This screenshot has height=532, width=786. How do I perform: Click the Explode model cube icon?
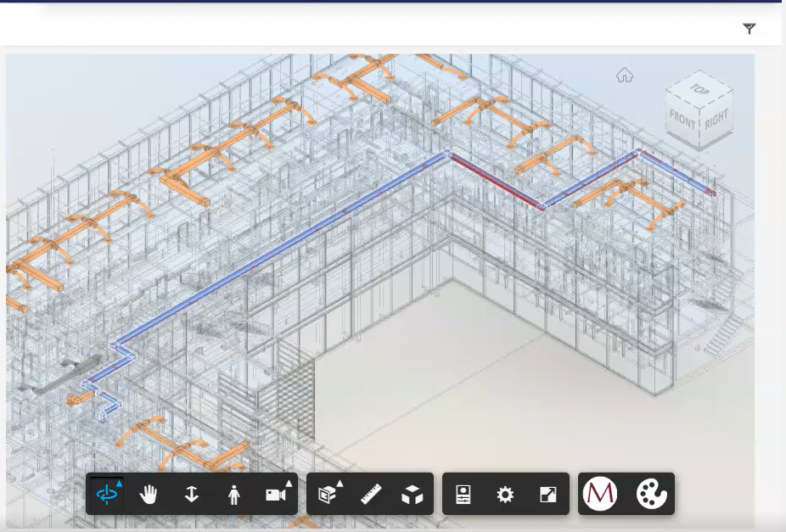pos(412,494)
